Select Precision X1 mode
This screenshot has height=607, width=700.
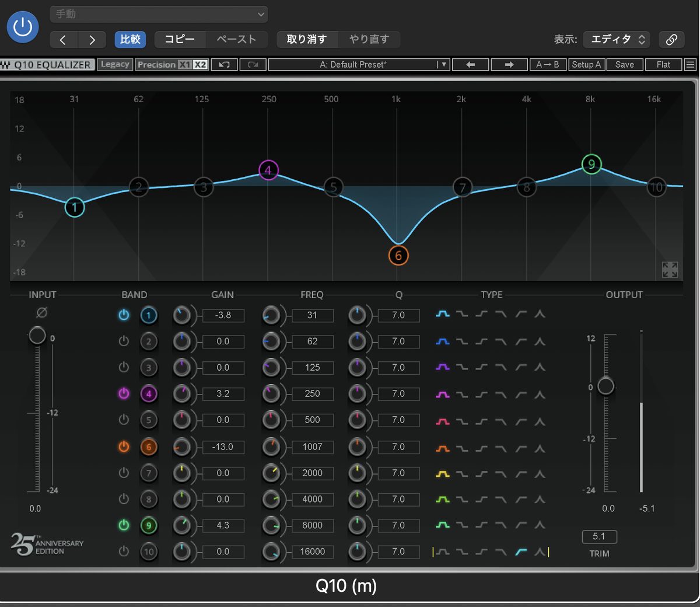click(x=184, y=65)
